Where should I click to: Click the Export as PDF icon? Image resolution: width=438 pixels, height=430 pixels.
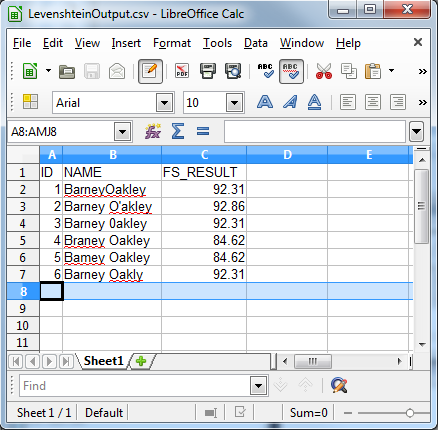pos(182,71)
